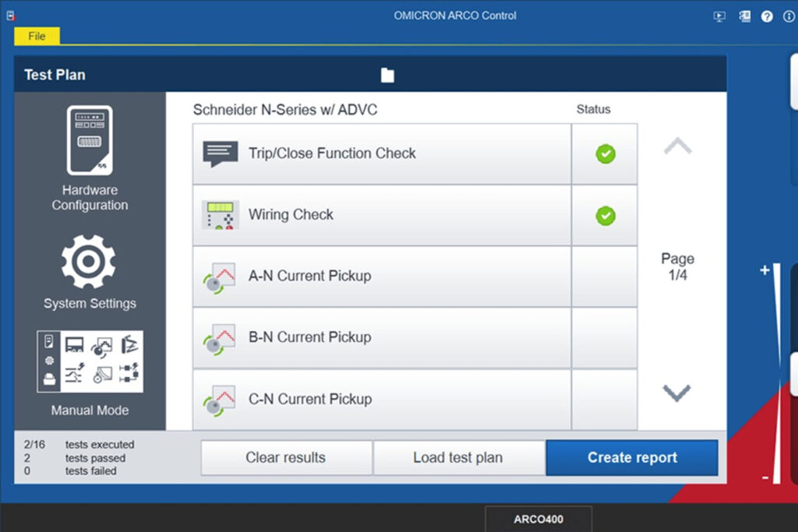Click the Manual Mode label
The image size is (798, 532).
tap(90, 410)
